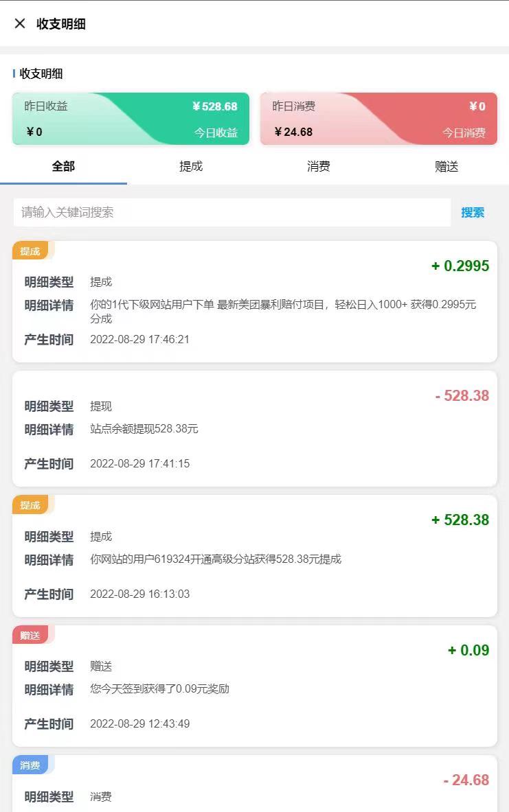
Task: Click the orange 提成 tag on 528.38 commission record
Action: pos(30,505)
